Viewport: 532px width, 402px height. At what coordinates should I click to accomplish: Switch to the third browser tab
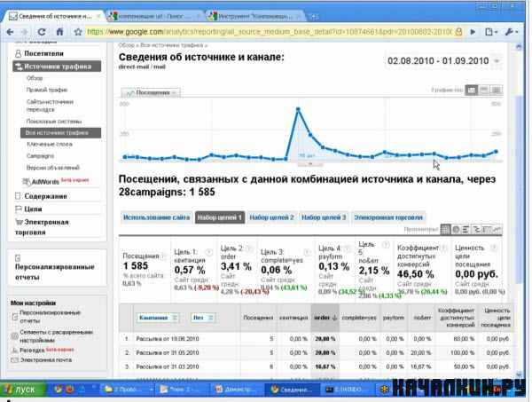point(254,16)
